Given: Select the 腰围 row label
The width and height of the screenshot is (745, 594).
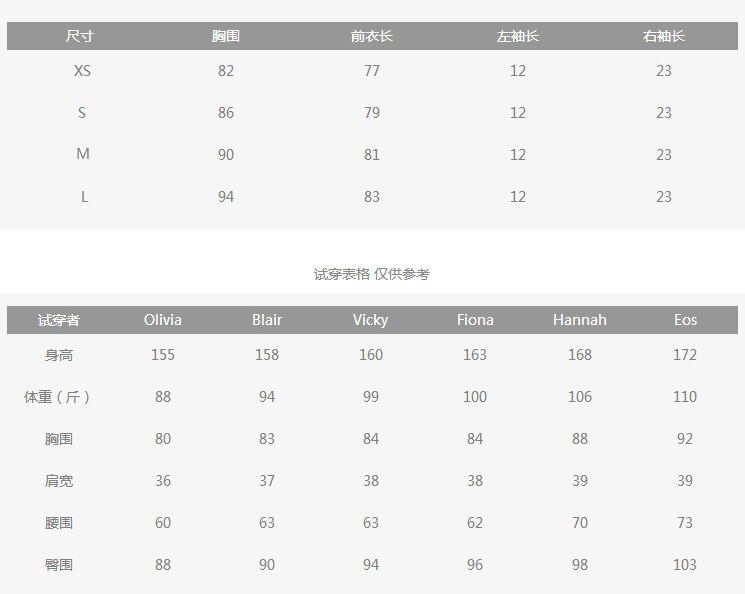Looking at the screenshot, I should (59, 523).
